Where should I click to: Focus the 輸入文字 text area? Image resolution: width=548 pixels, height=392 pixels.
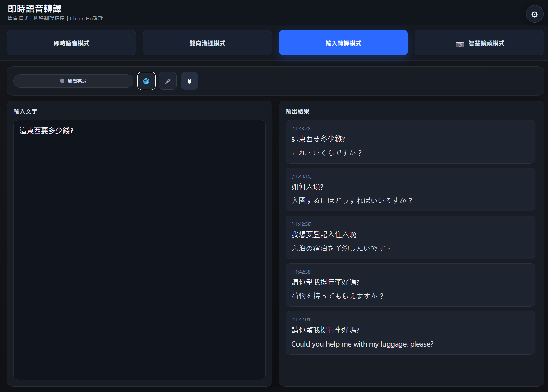coord(140,250)
